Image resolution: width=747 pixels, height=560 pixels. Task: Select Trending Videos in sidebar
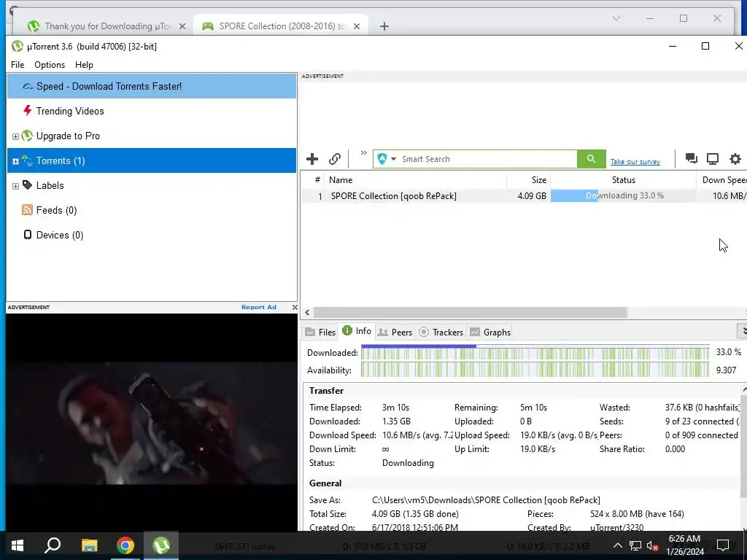pyautogui.click(x=152, y=111)
